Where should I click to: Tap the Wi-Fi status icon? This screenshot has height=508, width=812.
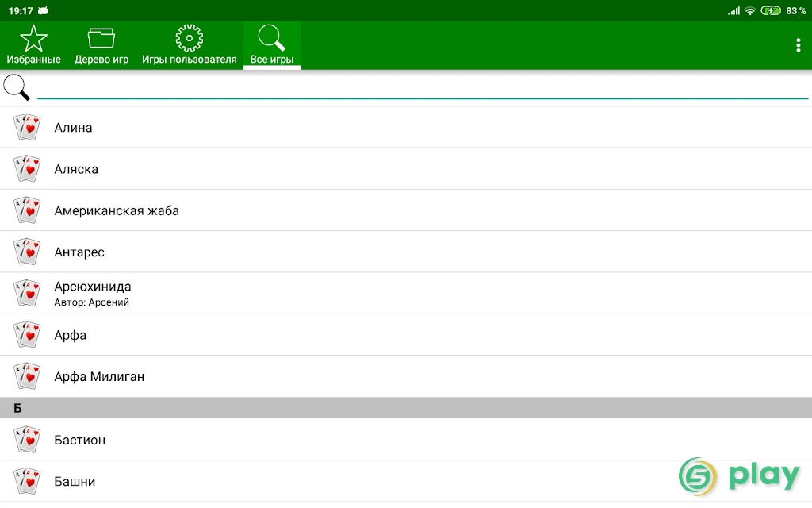[750, 10]
